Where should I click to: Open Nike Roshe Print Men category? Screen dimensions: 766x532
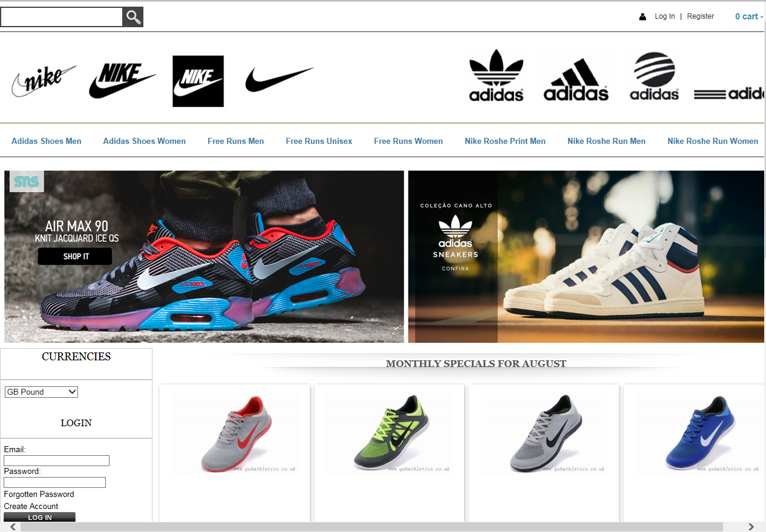point(505,141)
